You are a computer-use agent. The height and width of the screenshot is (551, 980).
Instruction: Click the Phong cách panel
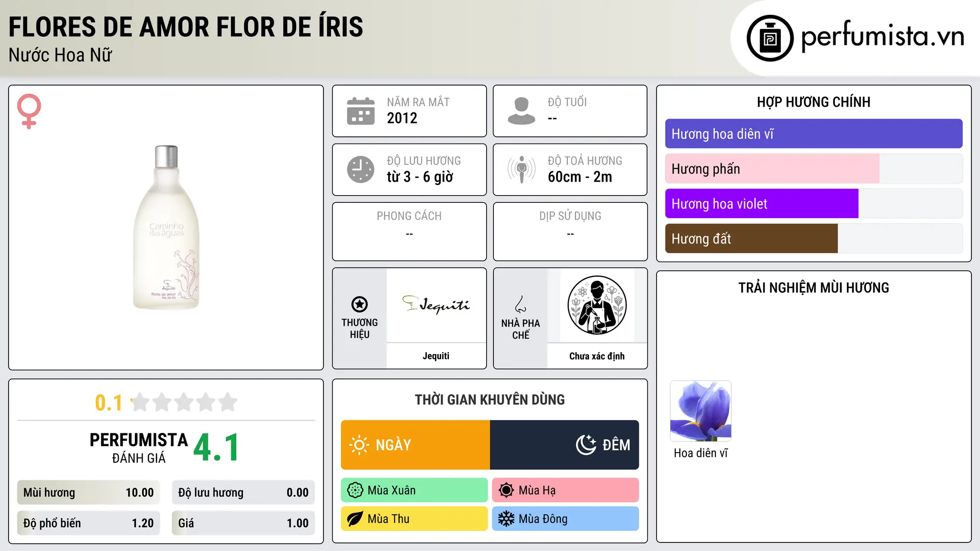(409, 231)
